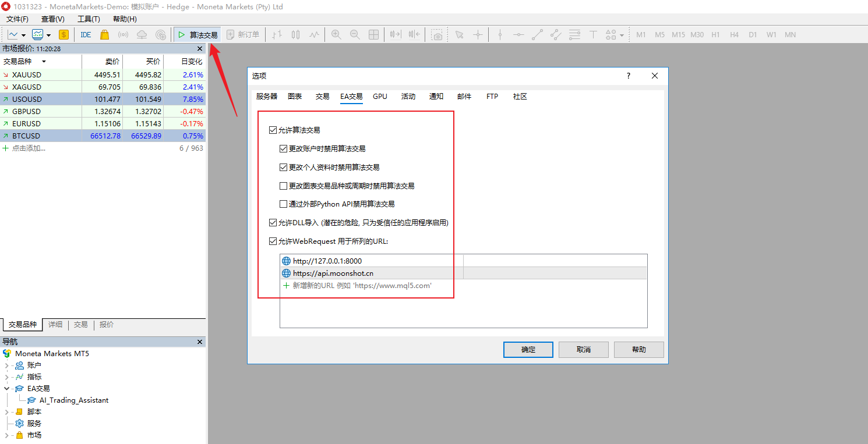Open the IDE MetaEditor button
Viewport: 868px width, 444px height.
tap(86, 35)
